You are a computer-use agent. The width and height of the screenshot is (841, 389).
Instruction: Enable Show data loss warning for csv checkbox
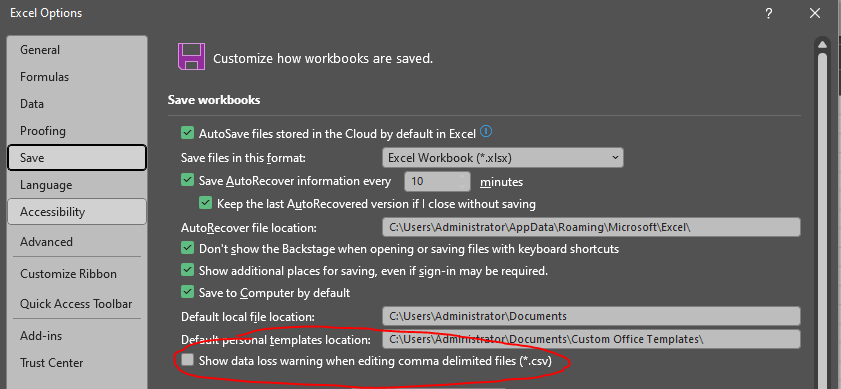pos(187,360)
